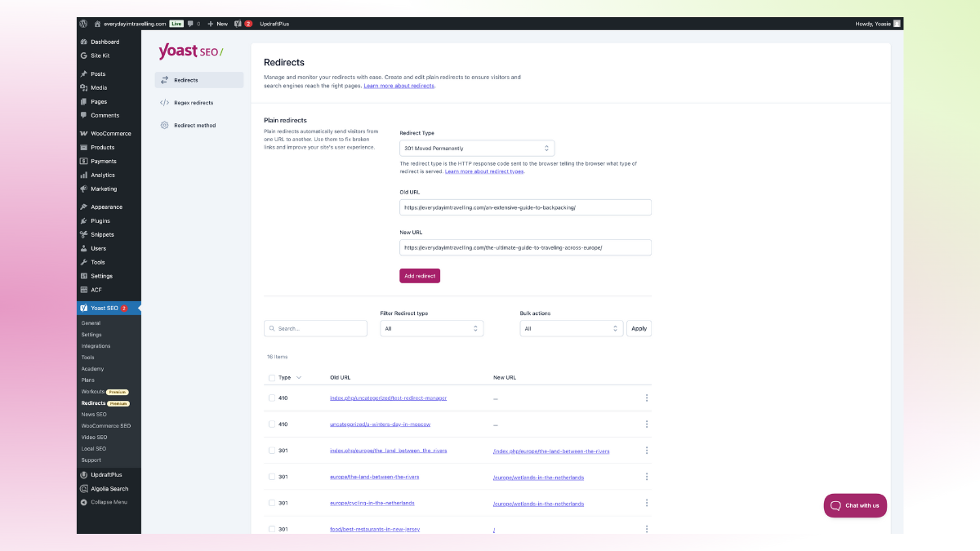980x551 pixels.
Task: Click the WordPress logo in admin bar
Action: (x=83, y=24)
